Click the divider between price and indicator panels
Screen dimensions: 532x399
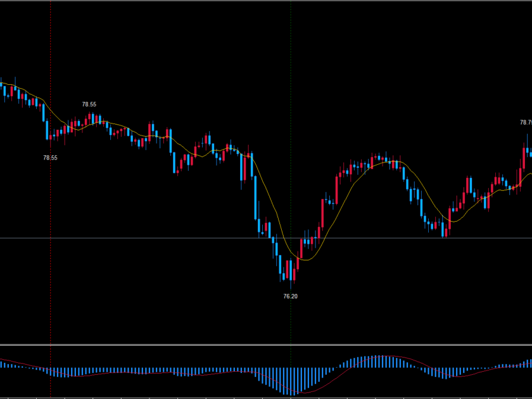click(x=266, y=345)
